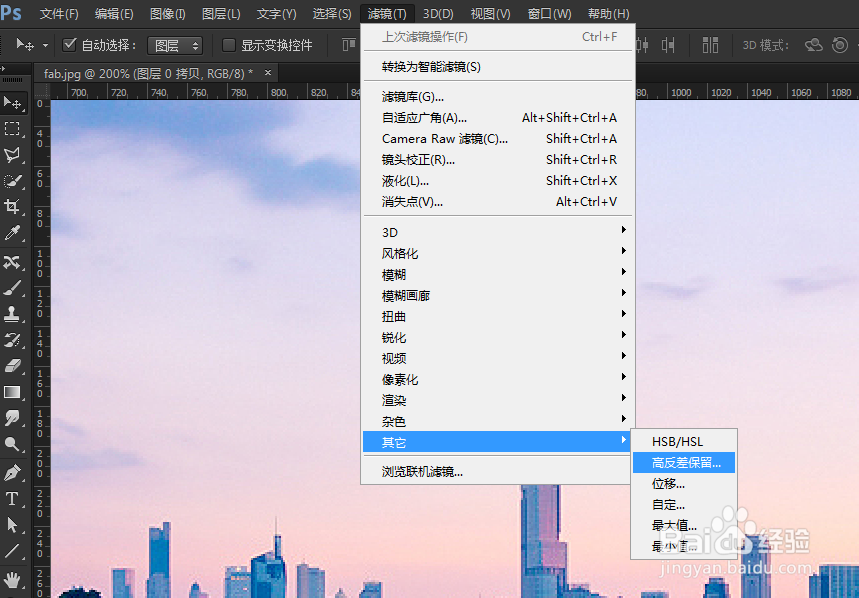The height and width of the screenshot is (598, 859).
Task: Expand the 锐化 submenu
Action: [497, 337]
